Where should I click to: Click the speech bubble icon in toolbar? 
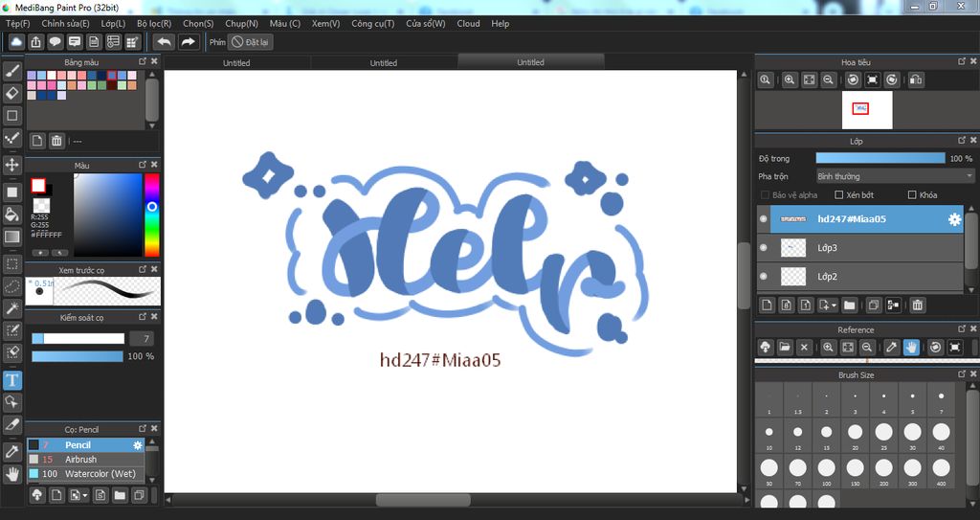[55, 42]
